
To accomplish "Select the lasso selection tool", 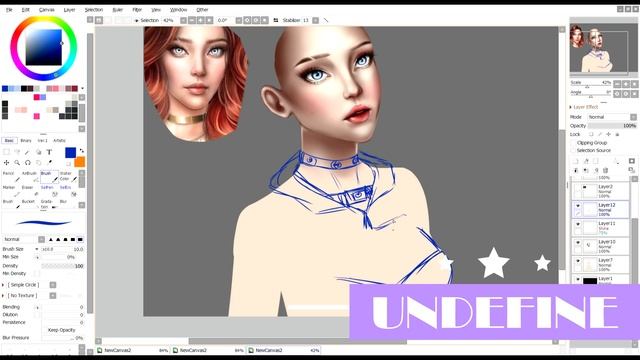I will pyautogui.click(x=17, y=152).
